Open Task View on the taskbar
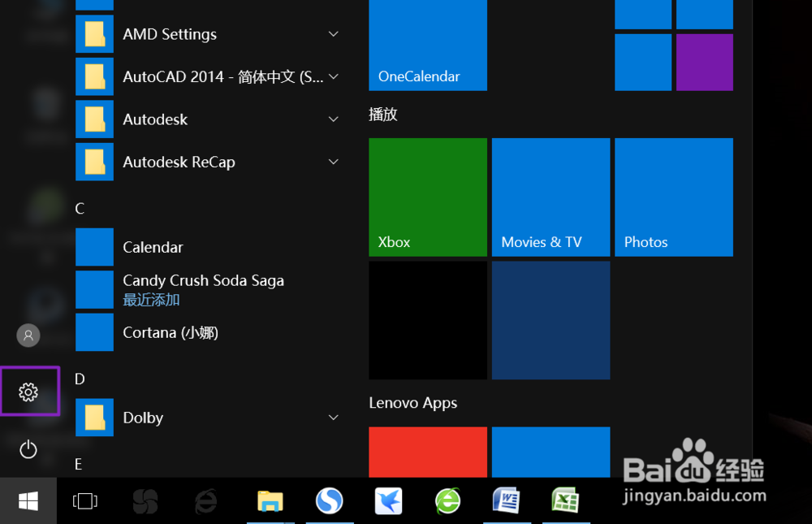Viewport: 812px width, 524px height. (85, 500)
